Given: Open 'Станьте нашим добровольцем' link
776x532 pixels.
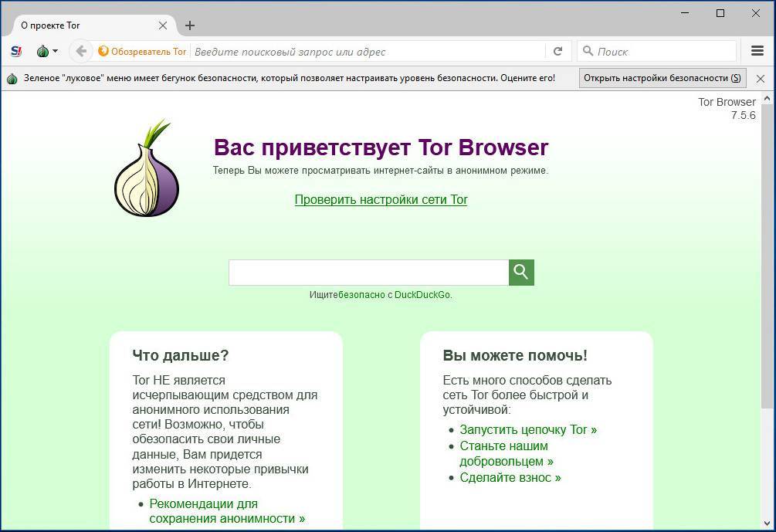Looking at the screenshot, I should [x=507, y=453].
